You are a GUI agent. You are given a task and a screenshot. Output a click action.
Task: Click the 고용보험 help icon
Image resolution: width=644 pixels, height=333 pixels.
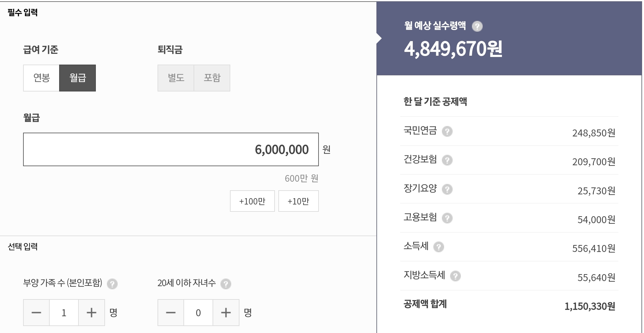click(x=447, y=218)
